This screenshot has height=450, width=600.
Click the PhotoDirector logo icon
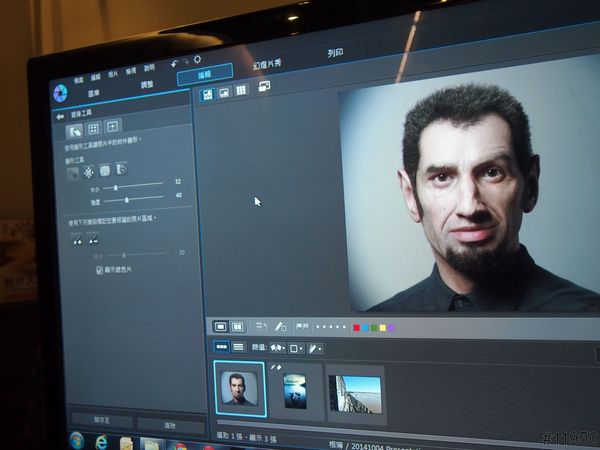[60, 95]
